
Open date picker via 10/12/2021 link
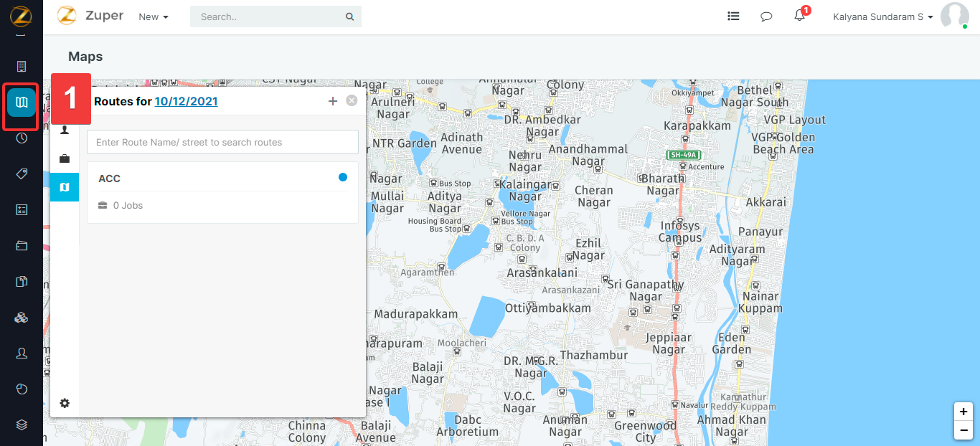pyautogui.click(x=186, y=101)
